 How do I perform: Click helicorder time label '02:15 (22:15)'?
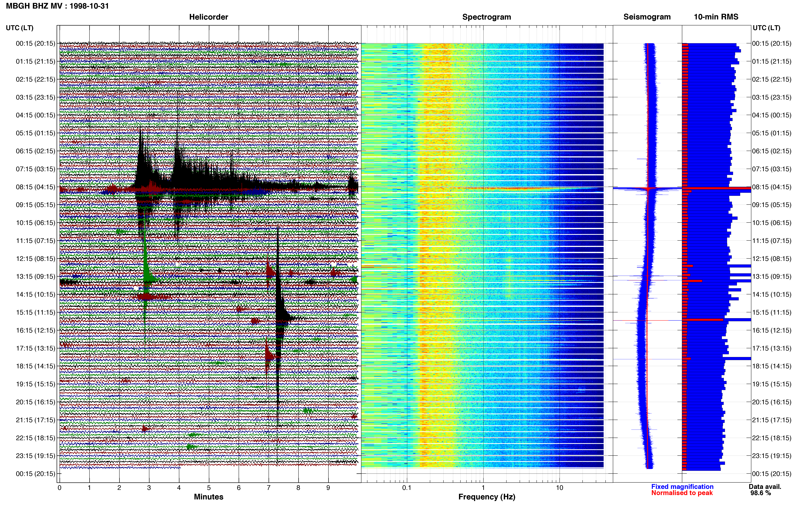[x=36, y=79]
